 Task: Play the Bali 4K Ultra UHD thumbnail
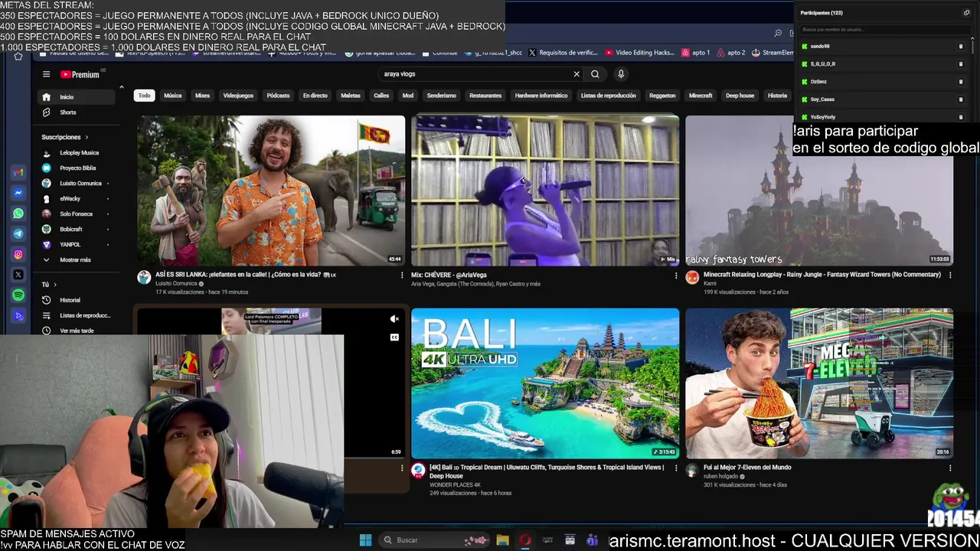click(x=545, y=383)
